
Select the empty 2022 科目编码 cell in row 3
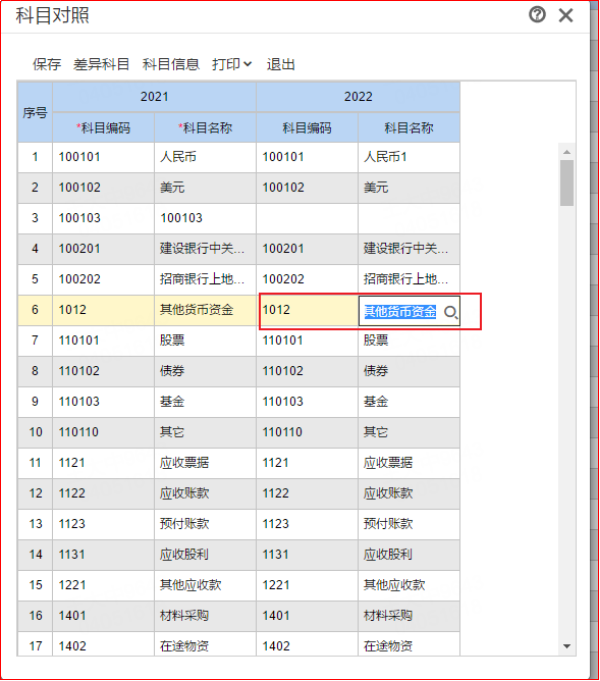[x=307, y=218]
